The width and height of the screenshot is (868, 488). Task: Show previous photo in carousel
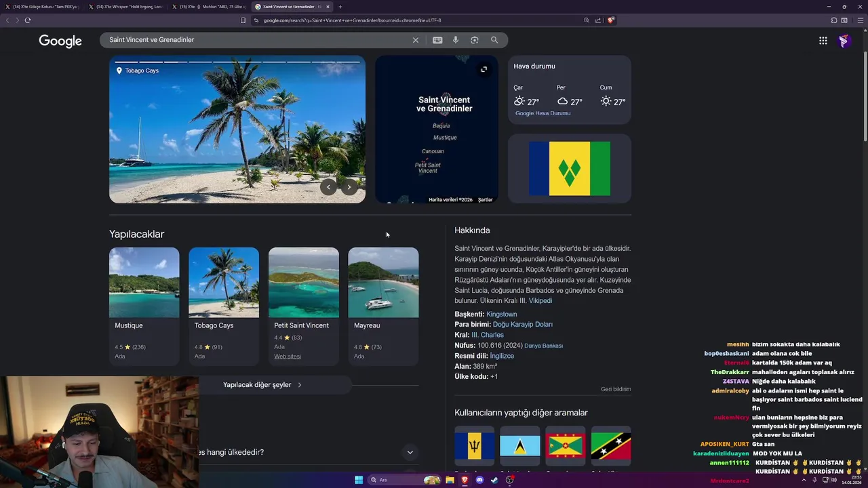pos(328,187)
